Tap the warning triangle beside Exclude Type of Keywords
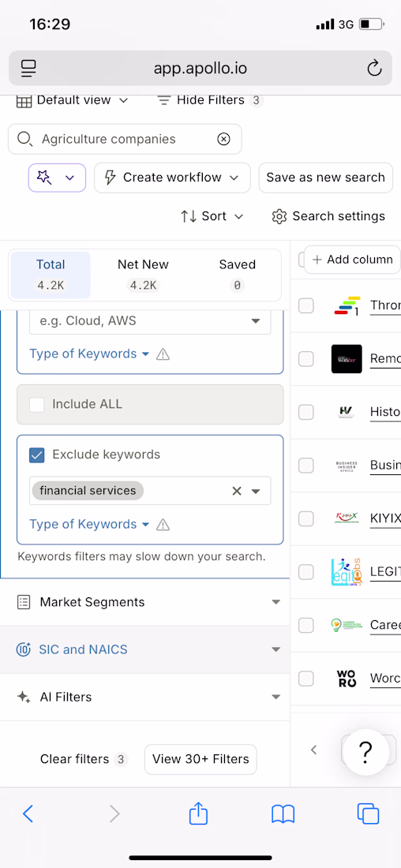401x868 pixels. [163, 524]
